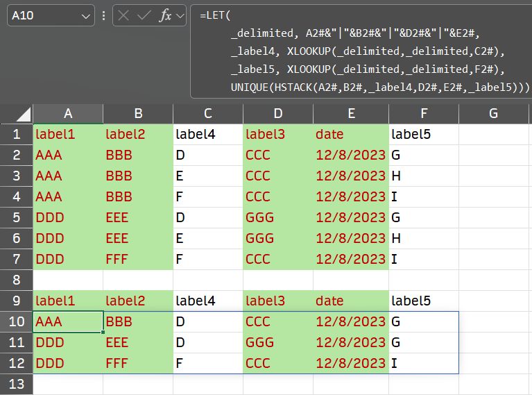Select row 11 header

pyautogui.click(x=16, y=342)
